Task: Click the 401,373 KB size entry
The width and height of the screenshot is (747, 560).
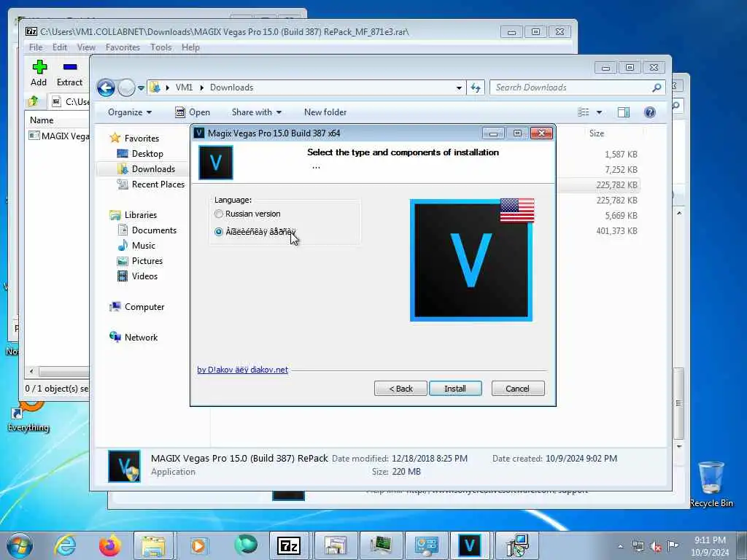Action: (x=616, y=231)
